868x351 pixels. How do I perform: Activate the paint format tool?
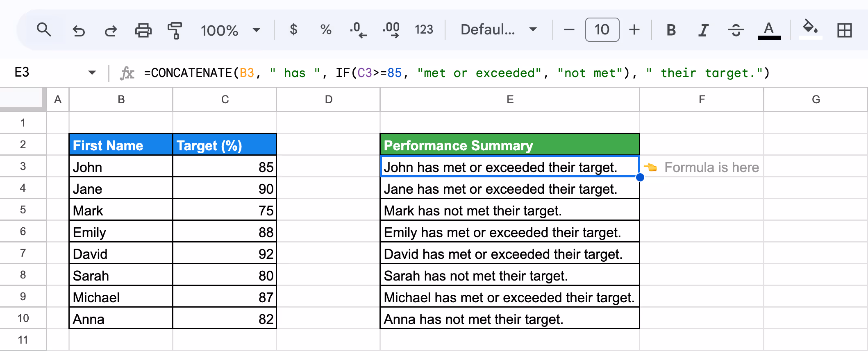click(x=175, y=30)
